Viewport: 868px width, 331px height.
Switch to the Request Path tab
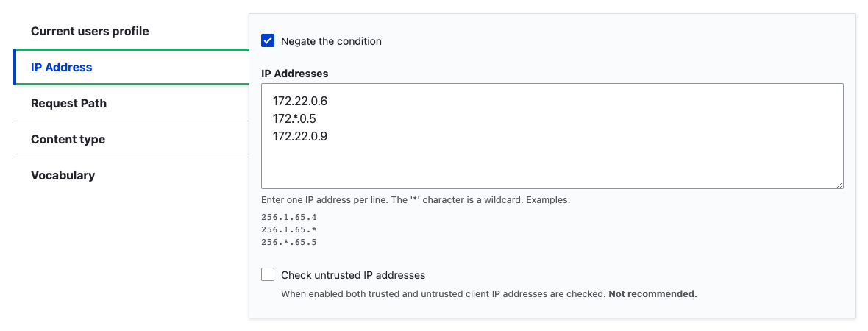[x=131, y=103]
